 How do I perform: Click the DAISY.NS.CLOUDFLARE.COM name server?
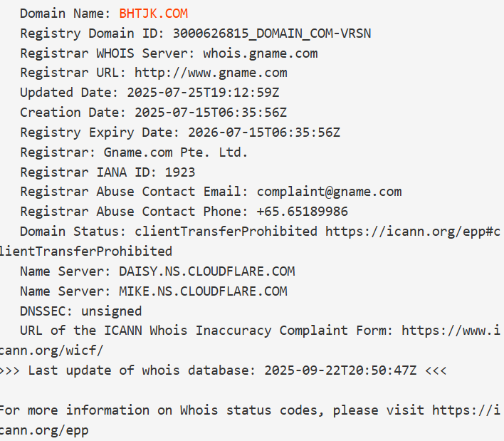(206, 271)
